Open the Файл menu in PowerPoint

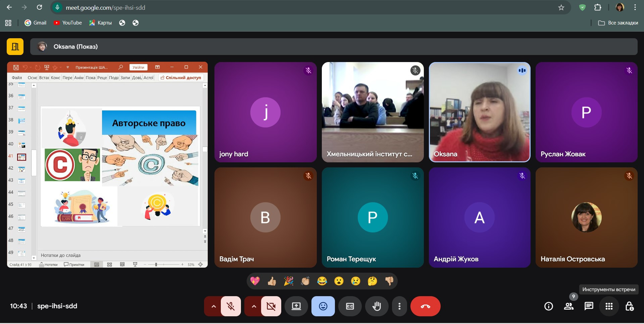point(17,77)
